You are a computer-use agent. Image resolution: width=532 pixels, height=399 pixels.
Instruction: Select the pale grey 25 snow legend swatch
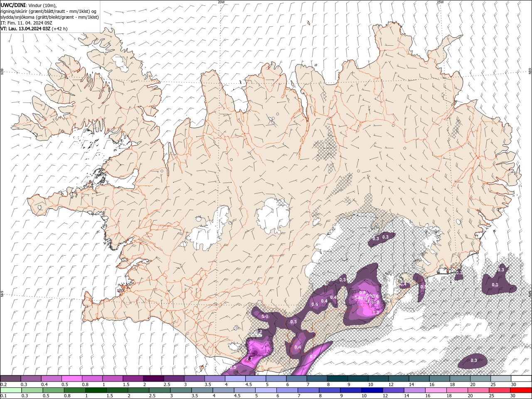tap(501, 379)
